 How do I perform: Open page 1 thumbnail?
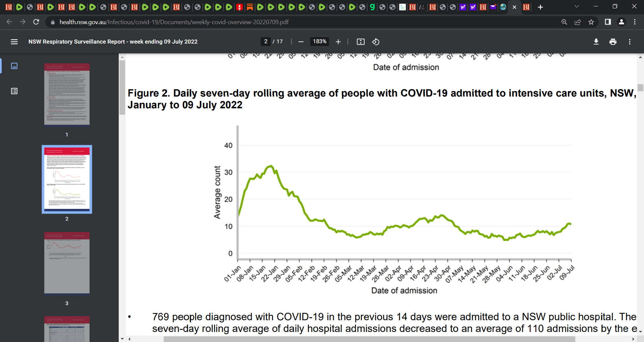pos(67,94)
